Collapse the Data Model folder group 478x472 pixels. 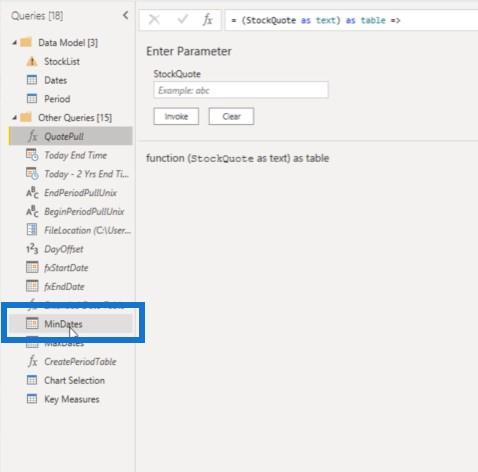click(14, 43)
